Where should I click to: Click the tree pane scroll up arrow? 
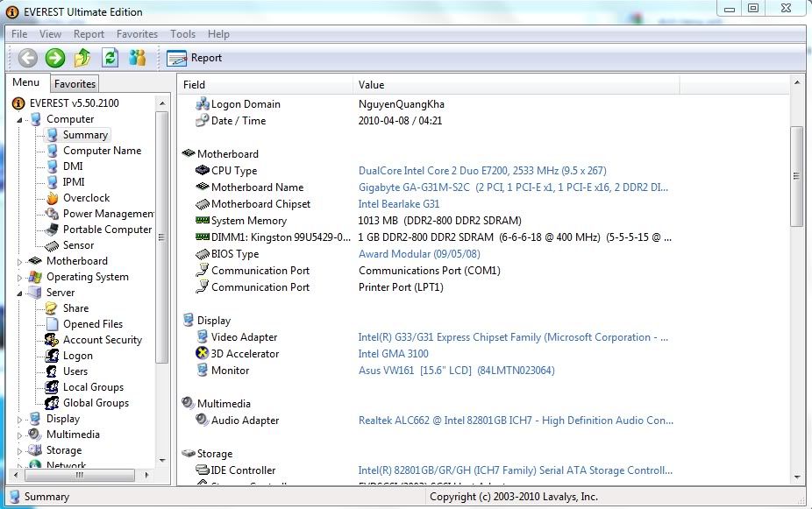[x=162, y=103]
